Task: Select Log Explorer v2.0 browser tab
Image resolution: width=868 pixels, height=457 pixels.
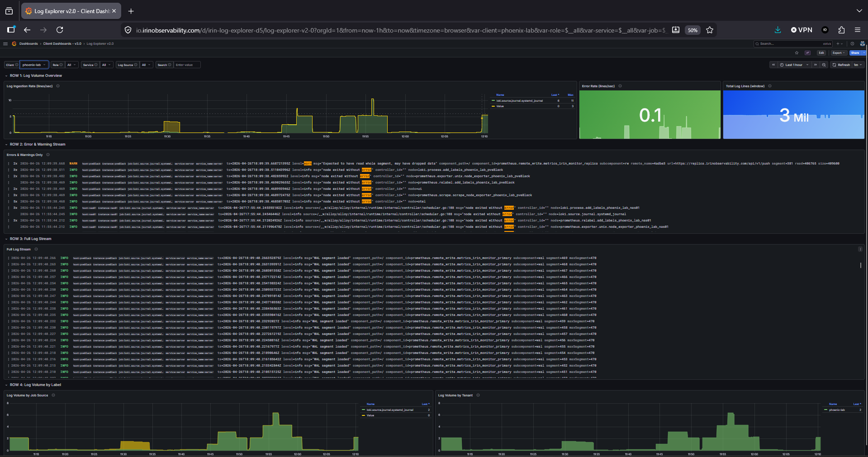Action: click(71, 11)
